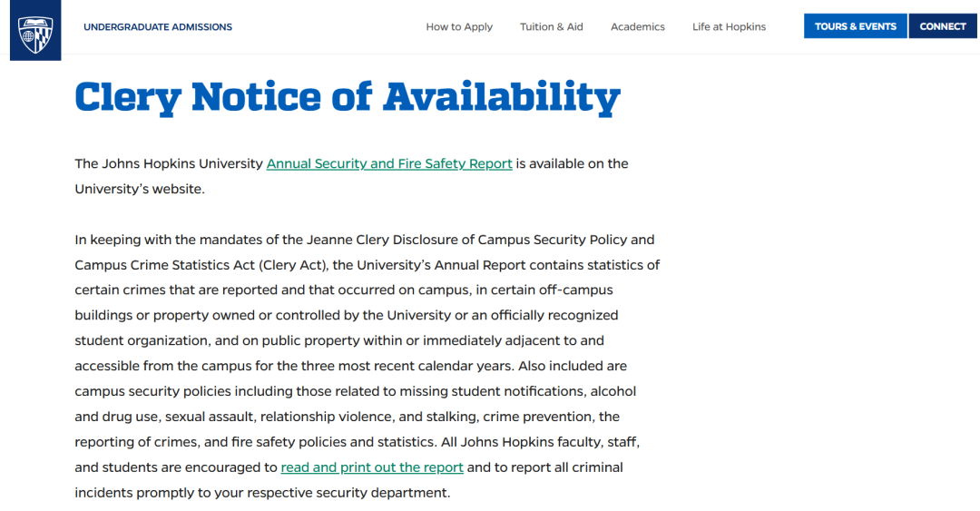Image resolution: width=980 pixels, height=511 pixels.
Task: Select Tuition & Aid in navigation
Action: point(552,27)
